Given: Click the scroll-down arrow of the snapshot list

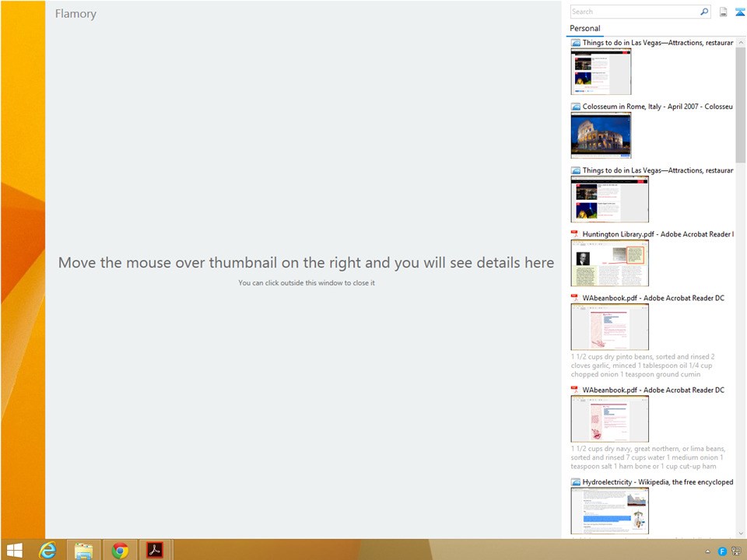Looking at the screenshot, I should pyautogui.click(x=740, y=531).
